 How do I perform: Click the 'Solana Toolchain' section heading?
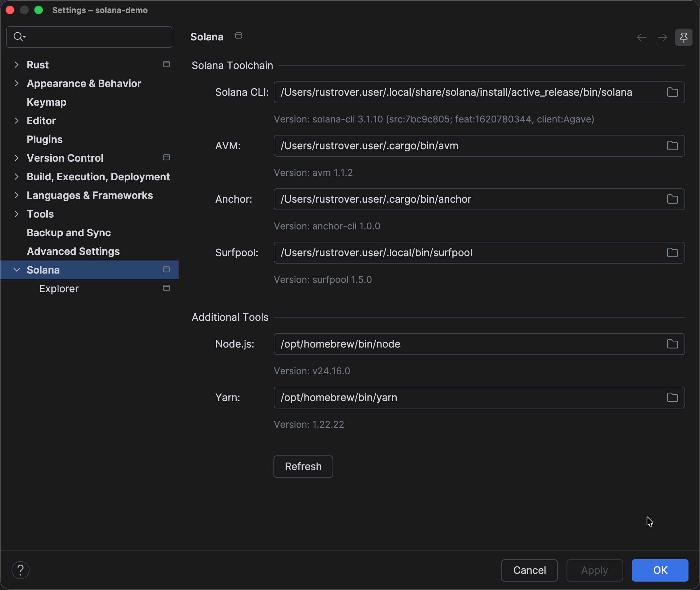(x=232, y=66)
